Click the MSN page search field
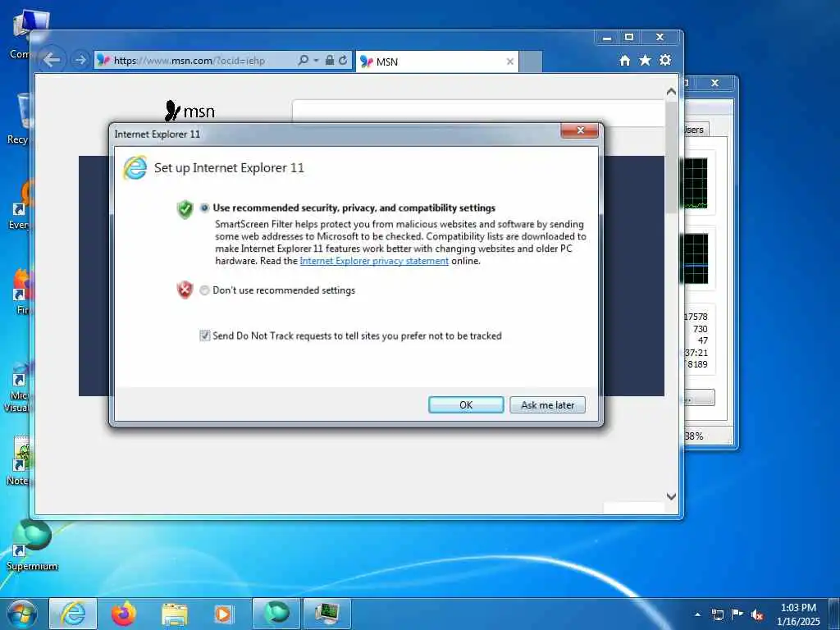 coord(478,112)
